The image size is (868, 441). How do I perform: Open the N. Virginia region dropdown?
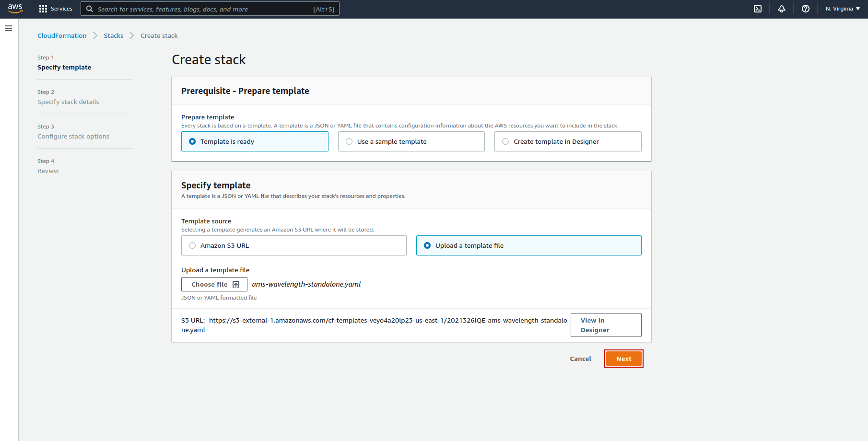coord(843,9)
